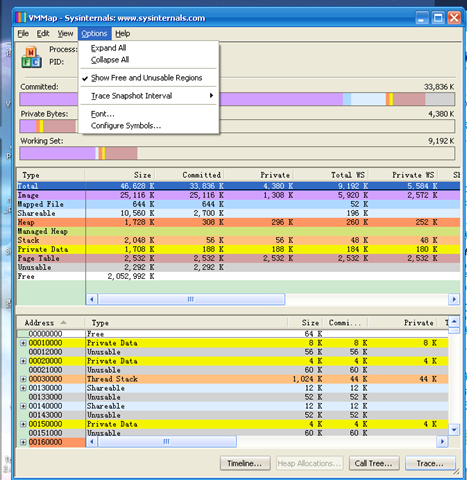Click Type header in the address list
Viewport: 467px width, 480px height.
[186, 323]
